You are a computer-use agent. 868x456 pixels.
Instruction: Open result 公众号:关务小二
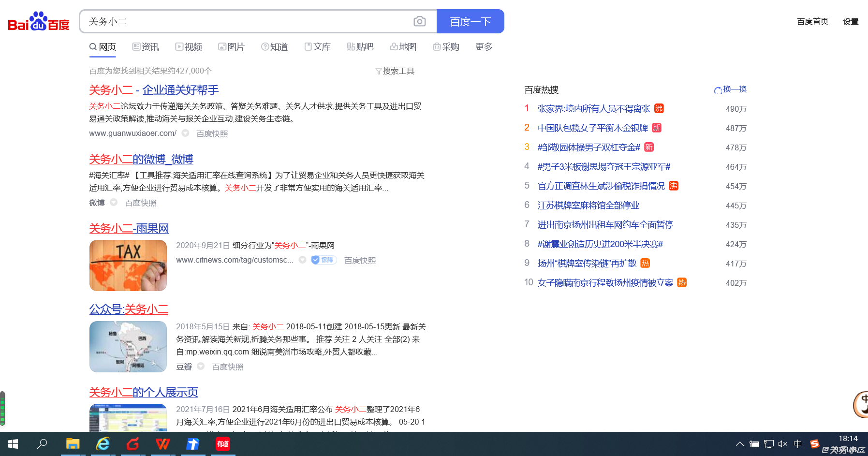129,309
